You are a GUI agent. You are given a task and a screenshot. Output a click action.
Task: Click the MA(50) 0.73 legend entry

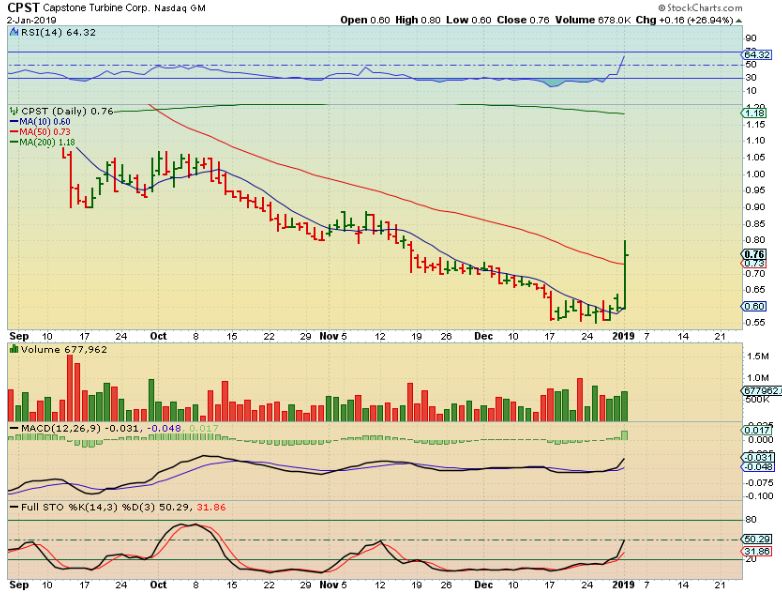[x=40, y=132]
